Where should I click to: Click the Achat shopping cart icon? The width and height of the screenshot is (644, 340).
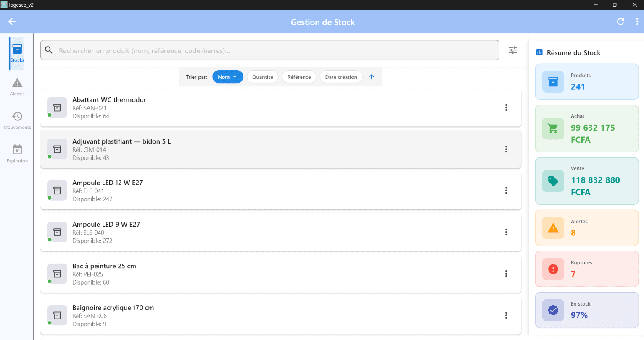[x=553, y=128]
